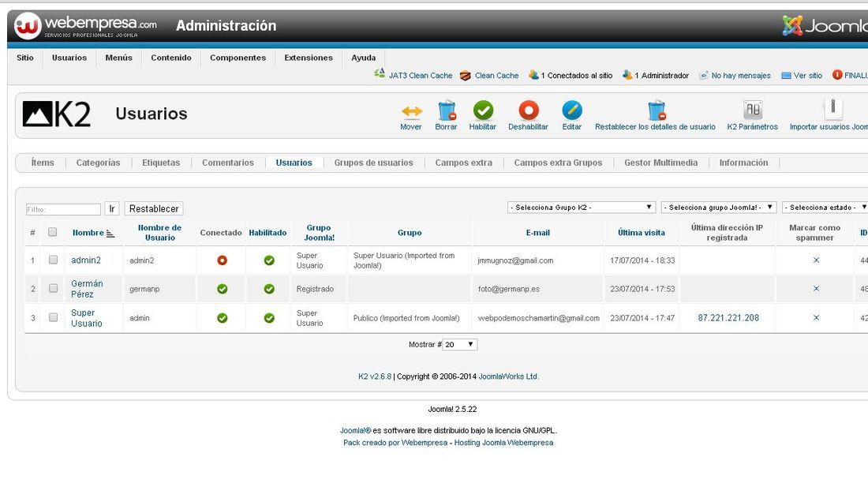Open the Sitio menu
Image resolution: width=868 pixels, height=483 pixels.
[25, 58]
